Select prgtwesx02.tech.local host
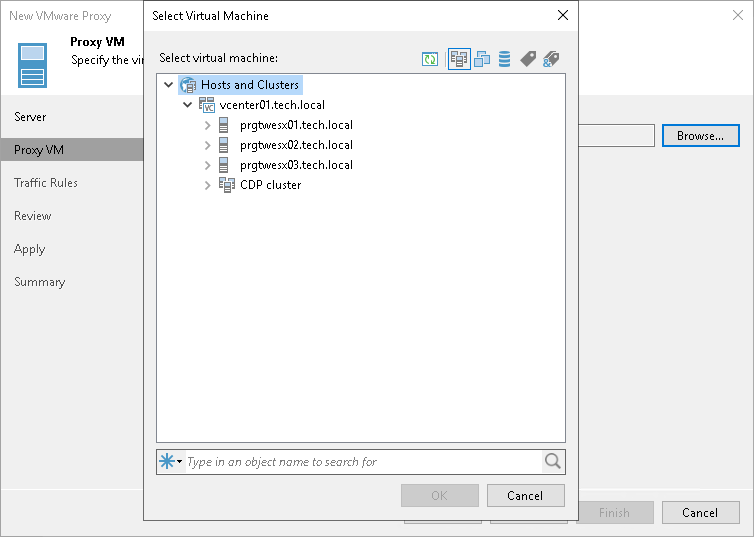Screen dimensions: 754x537 pos(296,145)
